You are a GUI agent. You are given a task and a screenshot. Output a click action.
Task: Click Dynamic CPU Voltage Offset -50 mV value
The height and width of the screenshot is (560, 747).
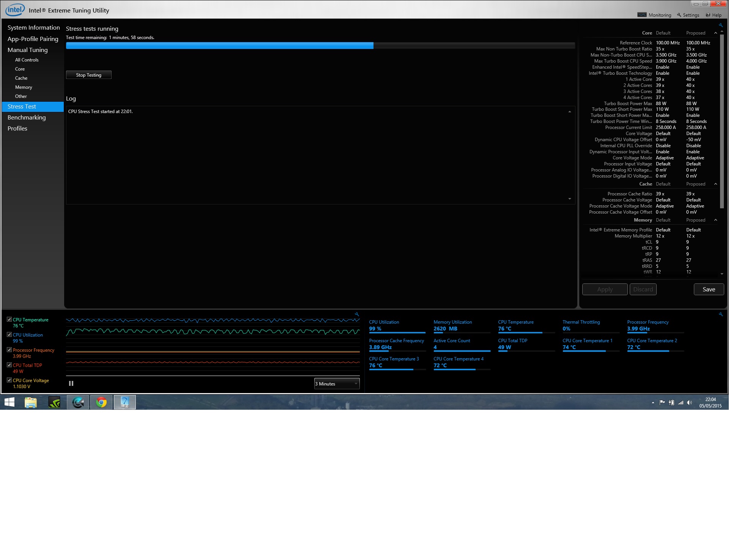point(693,140)
